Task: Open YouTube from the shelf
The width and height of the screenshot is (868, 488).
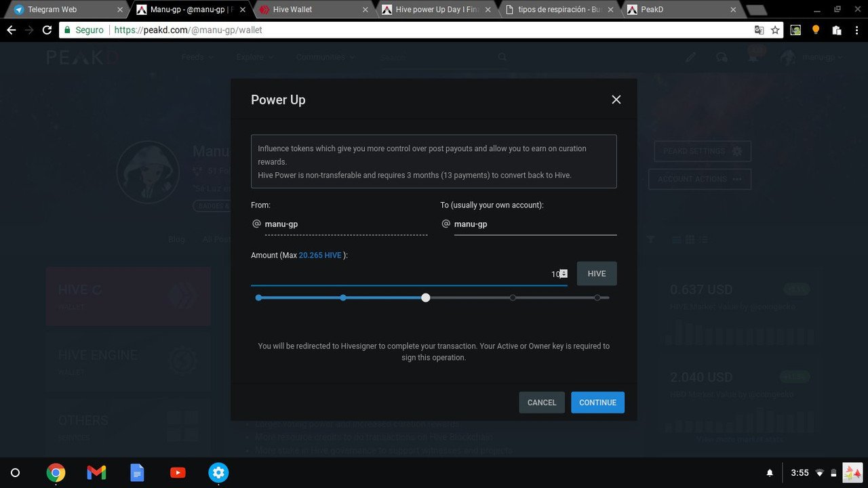Action: pyautogui.click(x=178, y=472)
